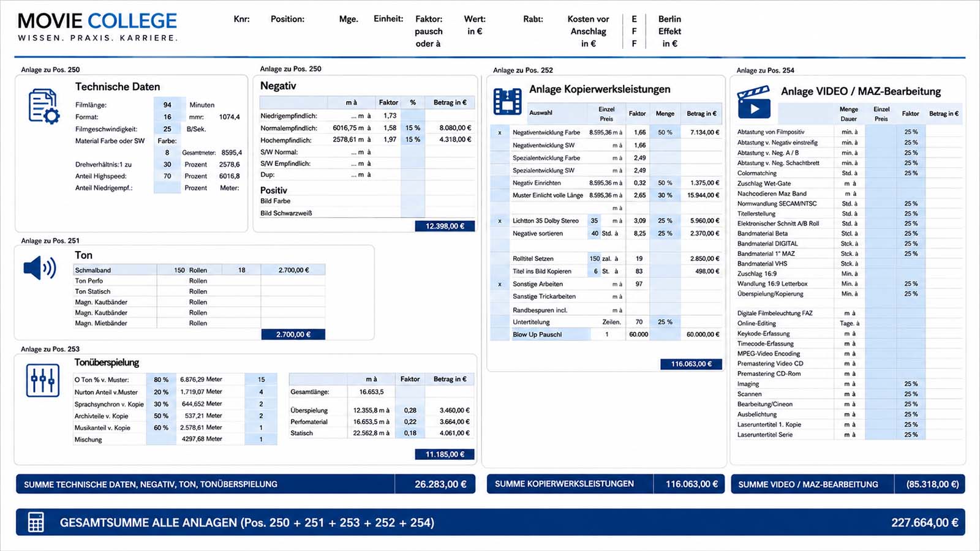
Task: Click the Ton total 2.700,00 € box
Action: [x=293, y=334]
